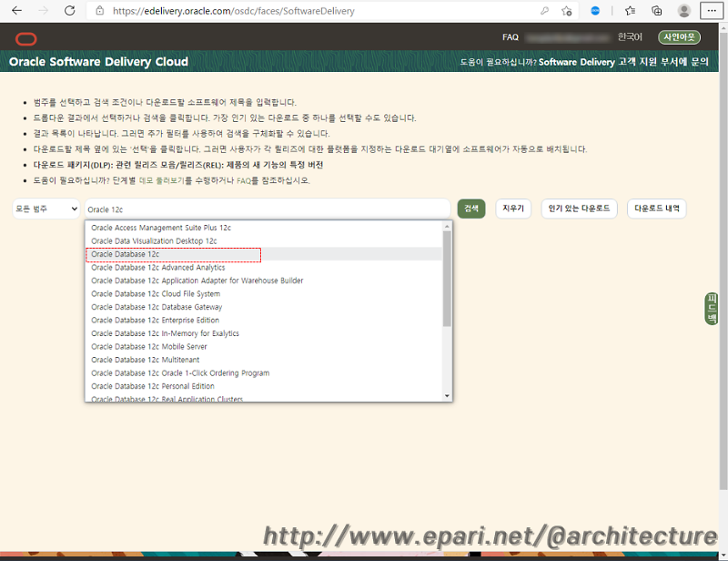Open saved password key icon
728x561 pixels.
tap(544, 11)
